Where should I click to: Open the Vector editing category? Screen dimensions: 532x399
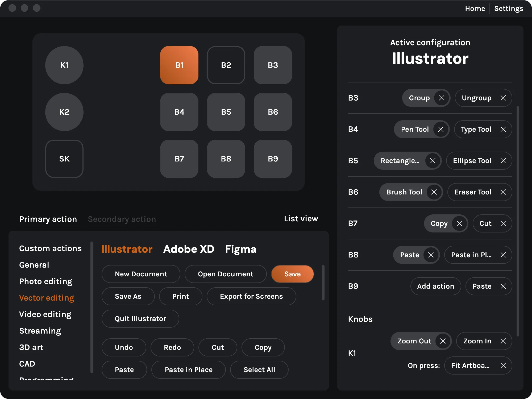[x=47, y=298]
